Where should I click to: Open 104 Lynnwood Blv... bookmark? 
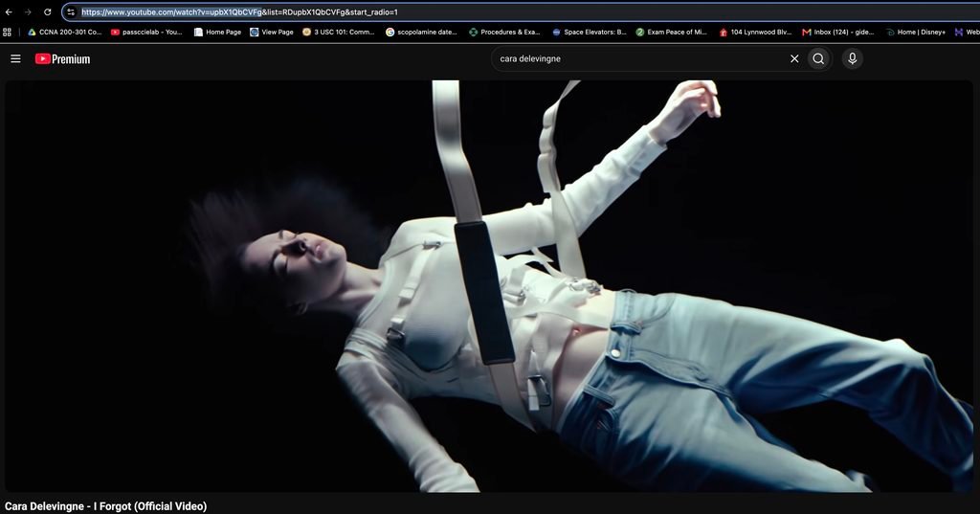[x=755, y=32]
